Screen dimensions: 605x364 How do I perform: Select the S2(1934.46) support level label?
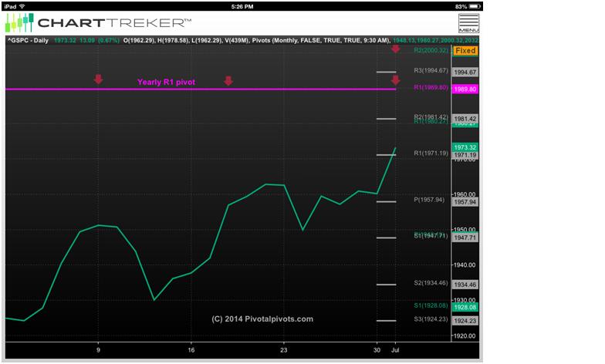coord(431,283)
